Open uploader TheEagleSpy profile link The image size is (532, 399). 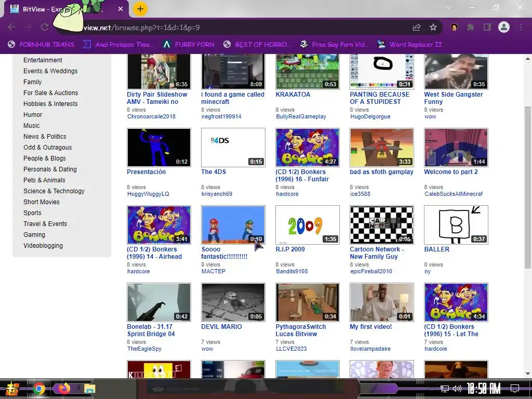[144, 349]
